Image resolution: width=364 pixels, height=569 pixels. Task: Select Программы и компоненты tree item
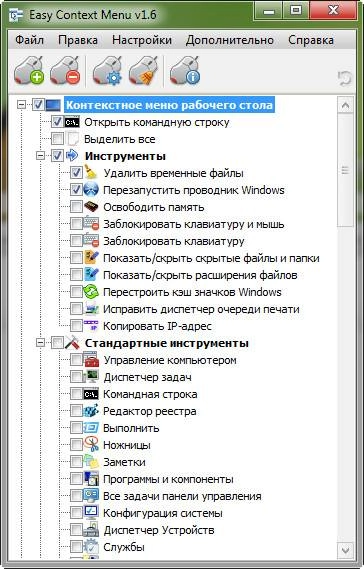(168, 479)
